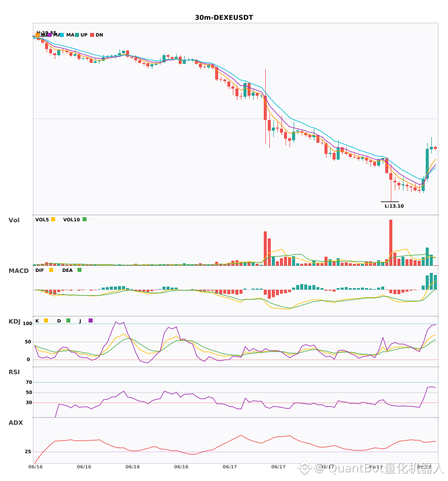Click the orange MA legend swatch
Viewport: 448px width, 481px height.
(37, 35)
